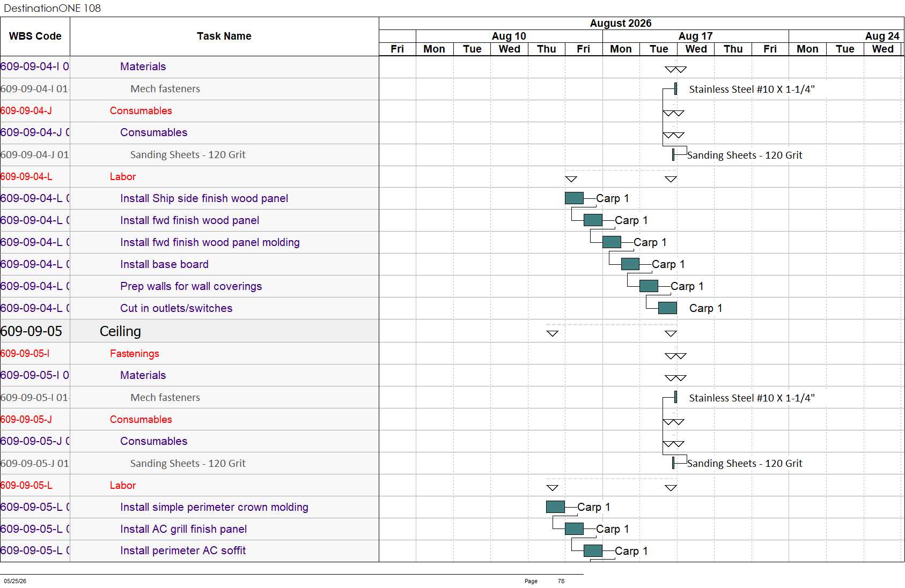Click the Install simple perimeter crown molding bar
This screenshot has width=905, height=588.
pos(555,507)
